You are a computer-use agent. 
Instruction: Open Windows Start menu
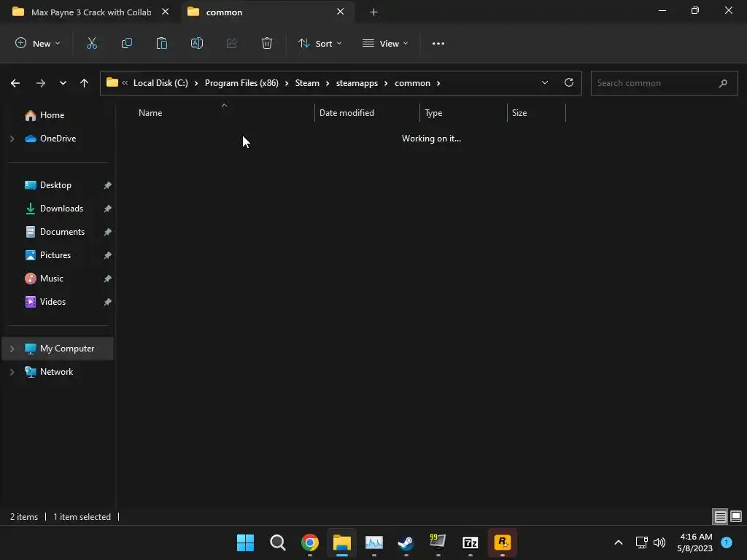point(245,542)
